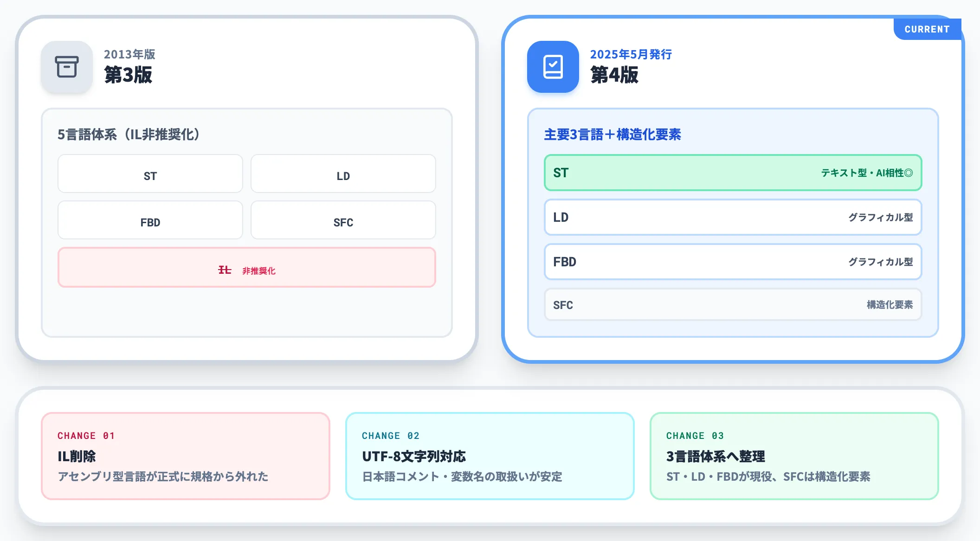Click the 2013年版 label
980x541 pixels.
[x=129, y=54]
